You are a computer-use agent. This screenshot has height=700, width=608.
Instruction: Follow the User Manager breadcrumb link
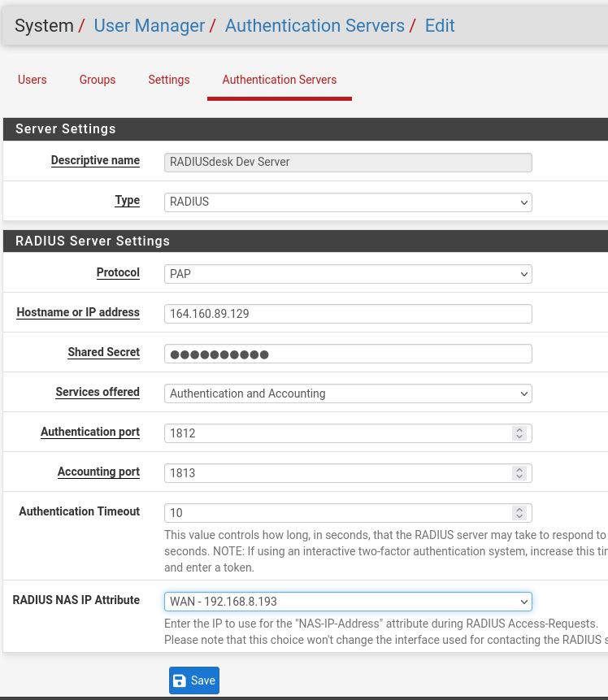pyautogui.click(x=150, y=25)
